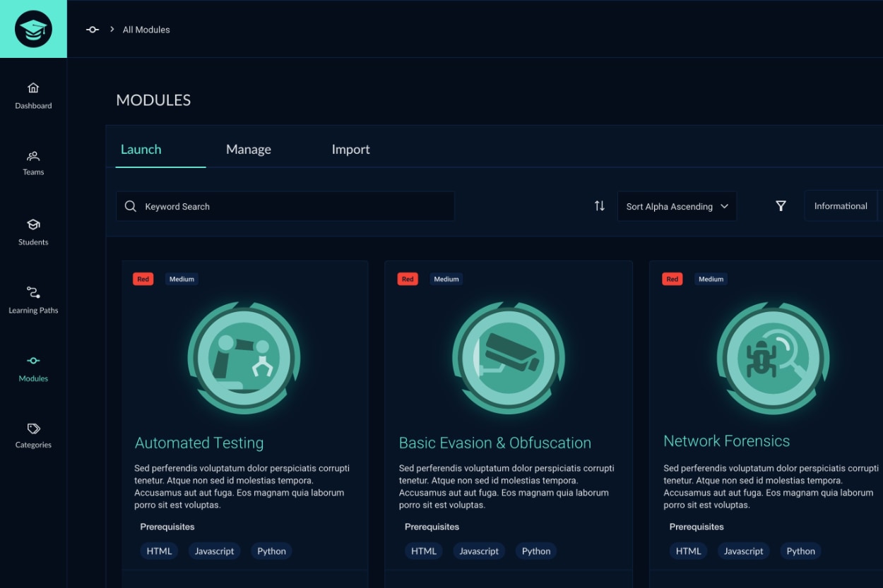Click the graduation cap logo
Screen dimensions: 883x588
[x=33, y=29]
